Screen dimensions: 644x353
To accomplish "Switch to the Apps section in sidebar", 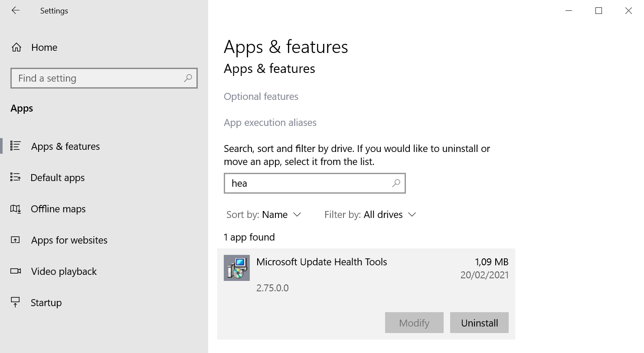I will pos(21,108).
